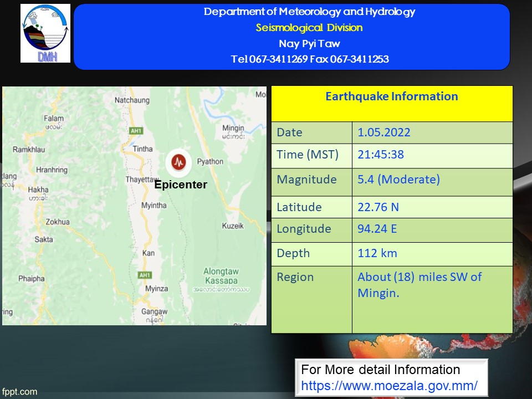Click the Thayettaw label on map
This screenshot has height=399, width=532.
pos(142,180)
